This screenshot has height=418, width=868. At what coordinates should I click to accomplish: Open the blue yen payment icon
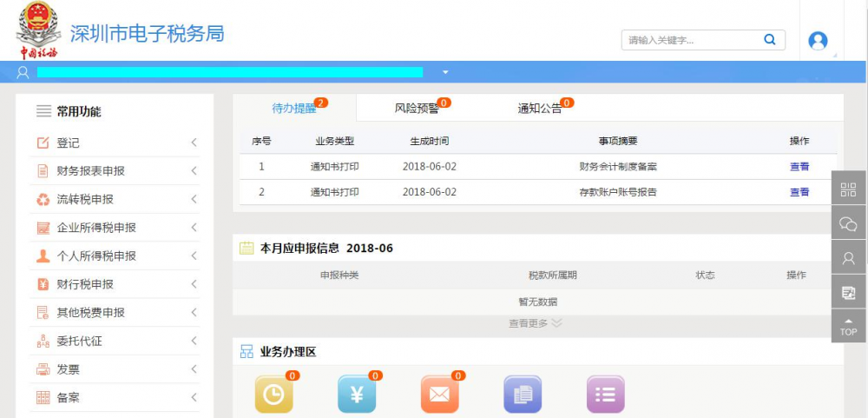coord(357,395)
